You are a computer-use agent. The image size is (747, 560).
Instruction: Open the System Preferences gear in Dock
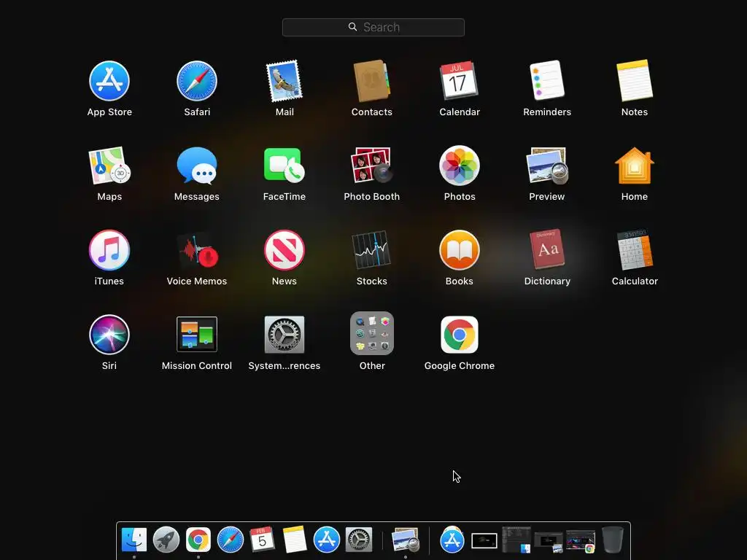coord(359,540)
